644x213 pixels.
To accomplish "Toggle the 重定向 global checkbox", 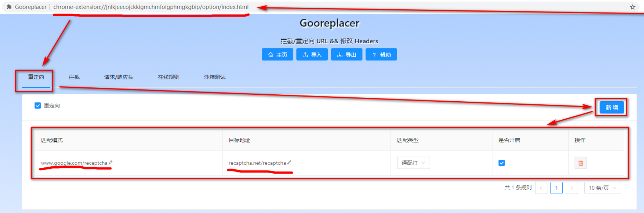I will tap(38, 105).
